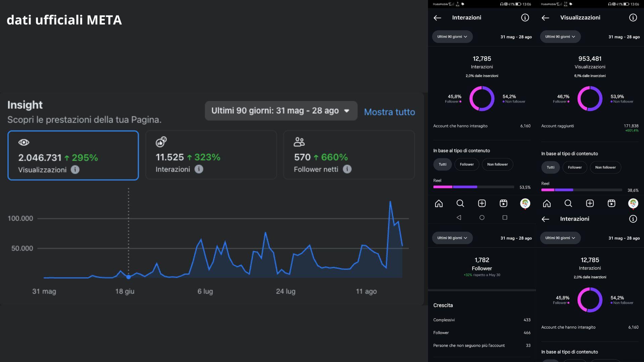Click the 11 ago label on chart axis
This screenshot has height=362, width=644.
pyautogui.click(x=366, y=292)
